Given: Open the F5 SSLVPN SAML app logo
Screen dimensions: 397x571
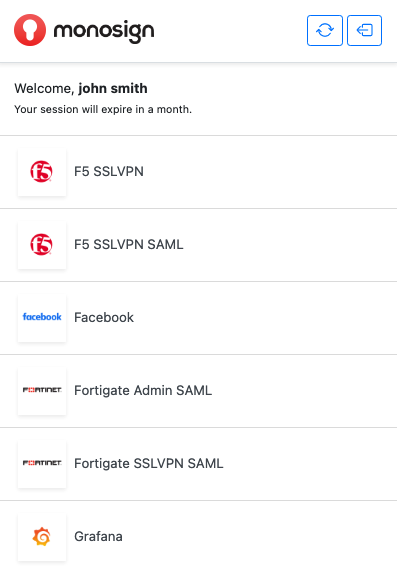Looking at the screenshot, I should (42, 244).
